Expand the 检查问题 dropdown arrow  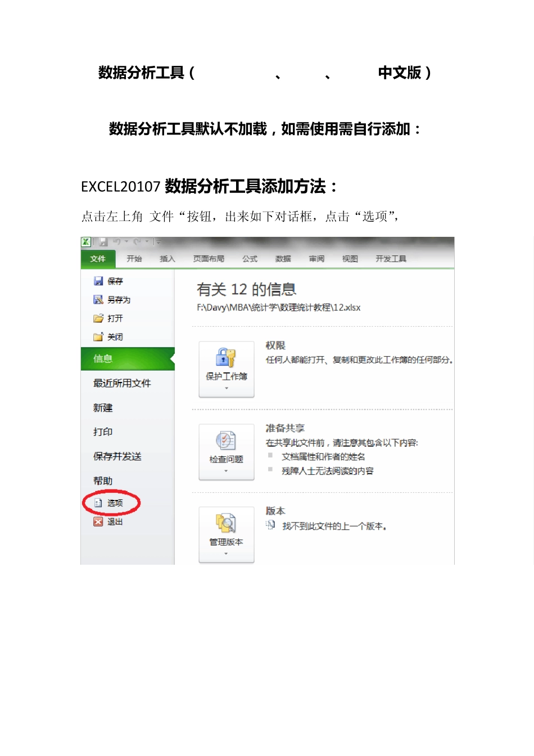tap(227, 471)
